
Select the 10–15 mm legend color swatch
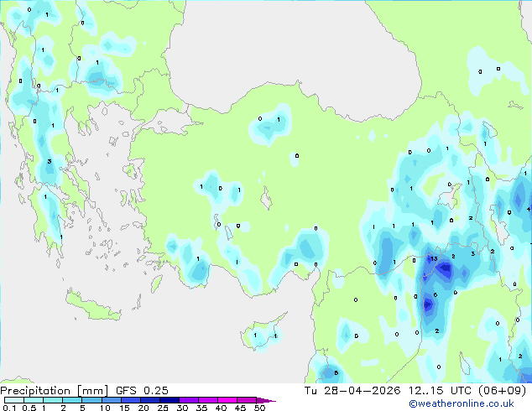coord(111,400)
